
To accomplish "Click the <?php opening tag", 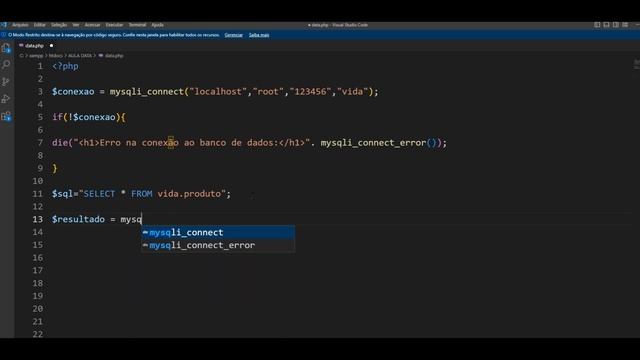I will click(x=65, y=66).
